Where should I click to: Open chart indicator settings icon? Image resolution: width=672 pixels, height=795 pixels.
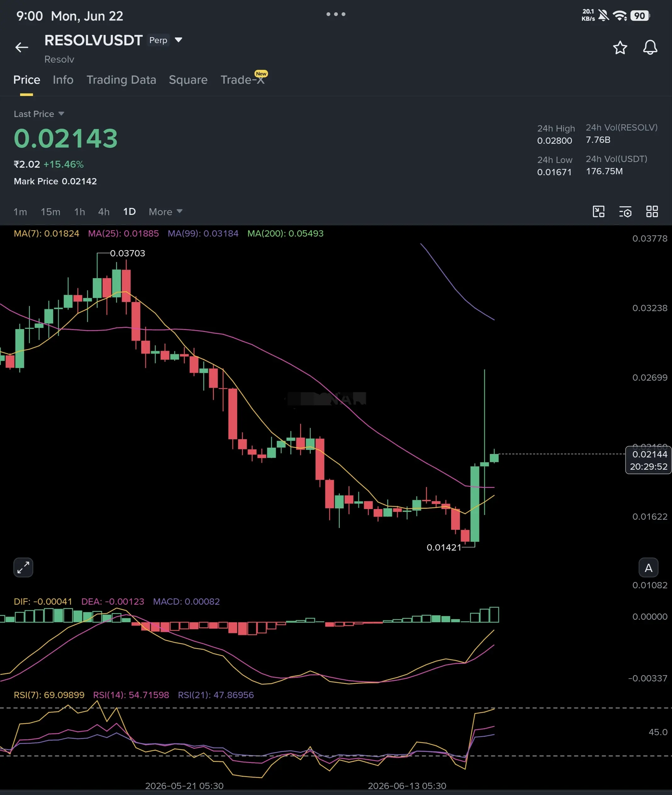(x=625, y=211)
